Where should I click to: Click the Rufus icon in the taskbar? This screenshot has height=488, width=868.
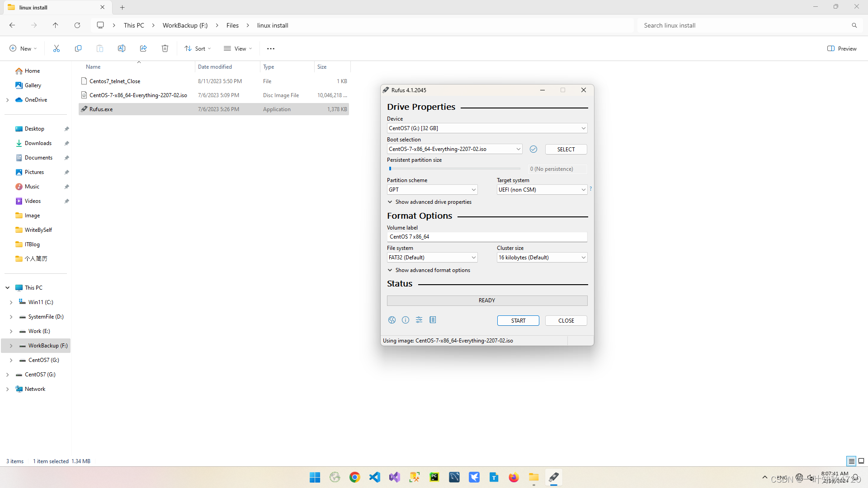554,477
